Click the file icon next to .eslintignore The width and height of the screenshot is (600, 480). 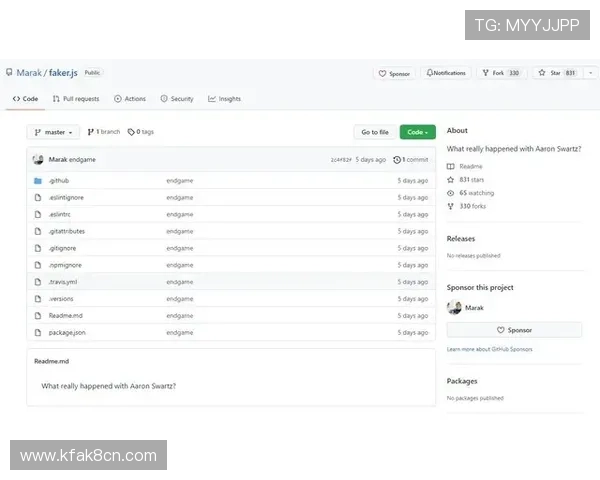pyautogui.click(x=38, y=198)
